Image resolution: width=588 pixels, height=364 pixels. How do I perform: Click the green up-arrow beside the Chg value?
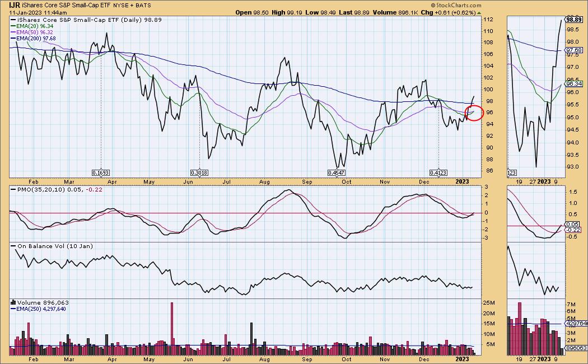479,12
